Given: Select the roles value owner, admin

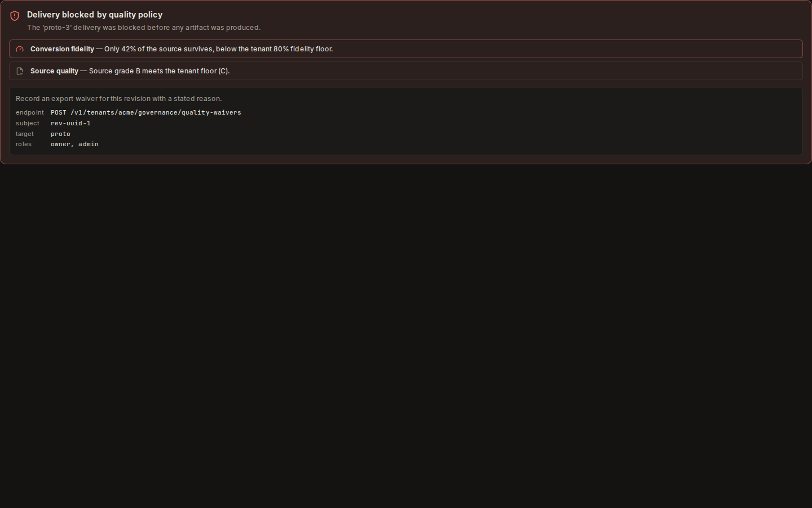Looking at the screenshot, I should tap(74, 144).
